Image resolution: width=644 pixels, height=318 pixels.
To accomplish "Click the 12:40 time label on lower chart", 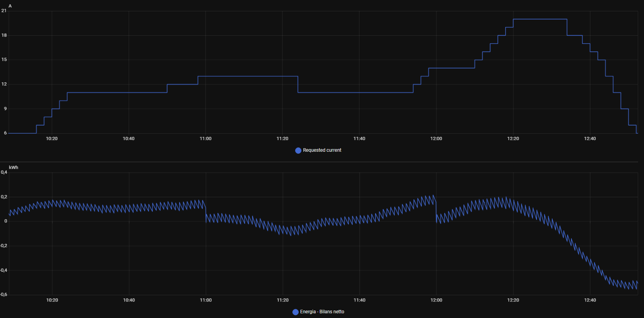I will pos(590,300).
